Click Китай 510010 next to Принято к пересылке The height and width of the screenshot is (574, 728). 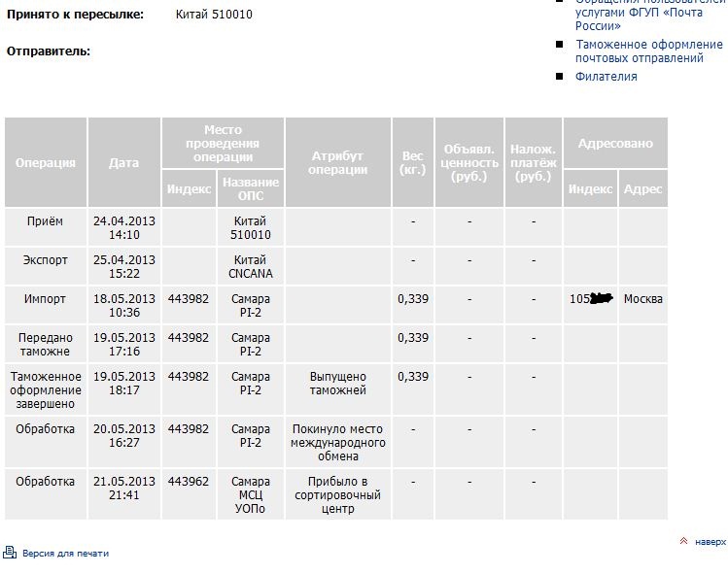pyautogui.click(x=214, y=15)
